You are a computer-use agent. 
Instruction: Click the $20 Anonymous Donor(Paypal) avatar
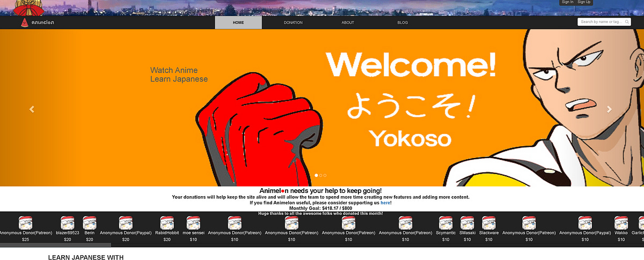[126, 223]
